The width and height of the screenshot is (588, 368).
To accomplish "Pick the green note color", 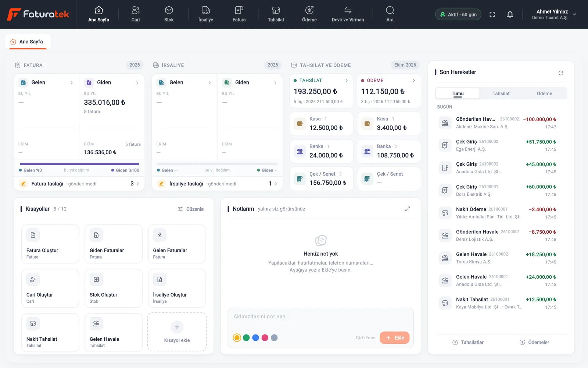I will [246, 338].
